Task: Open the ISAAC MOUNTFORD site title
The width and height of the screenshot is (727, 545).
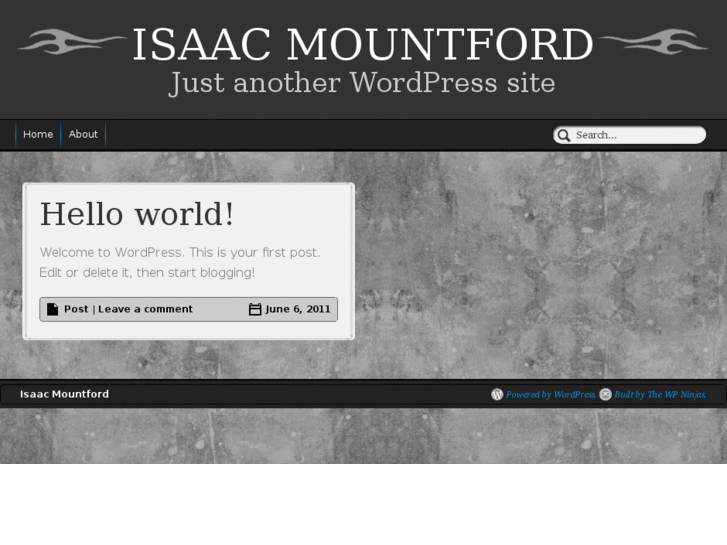Action: pos(363,45)
